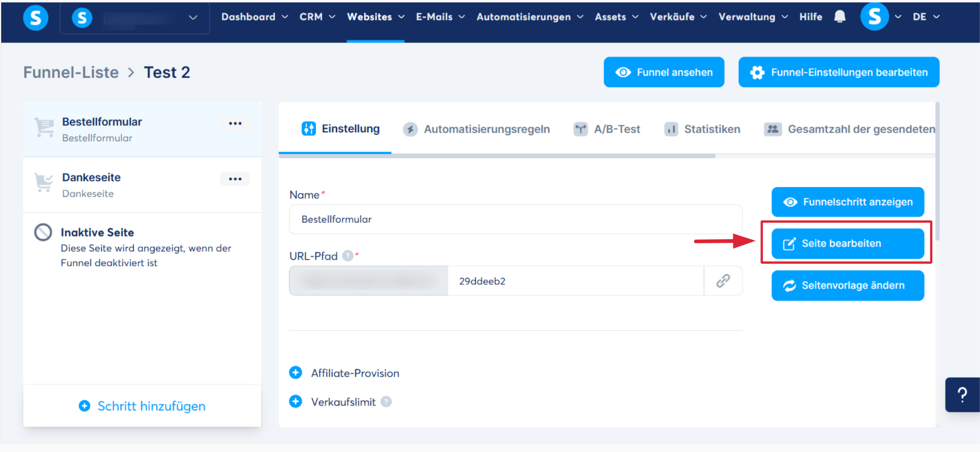This screenshot has width=980, height=452.
Task: Expand the chevron next to the avatar
Action: point(898,17)
